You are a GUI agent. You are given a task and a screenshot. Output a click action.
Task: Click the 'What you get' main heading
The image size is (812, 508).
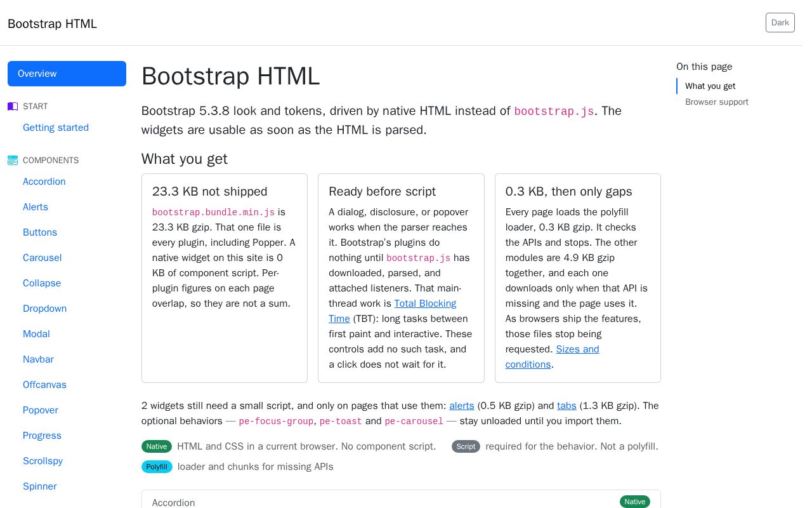(x=185, y=159)
